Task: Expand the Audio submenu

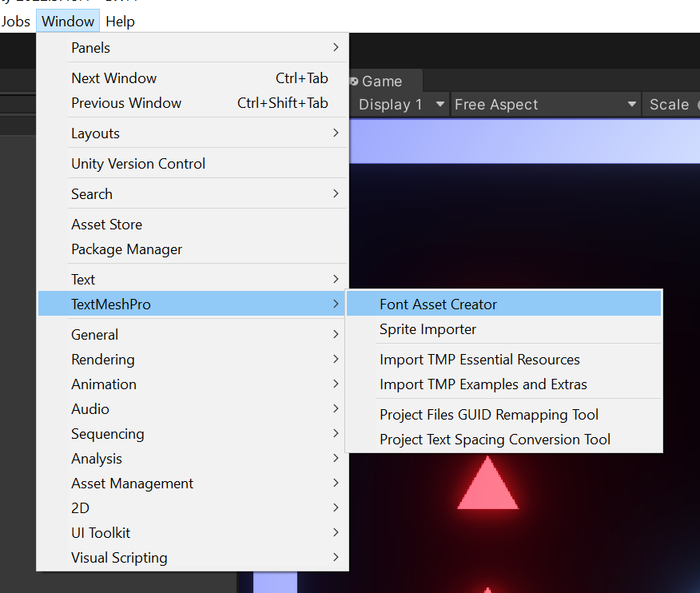Action: click(192, 409)
